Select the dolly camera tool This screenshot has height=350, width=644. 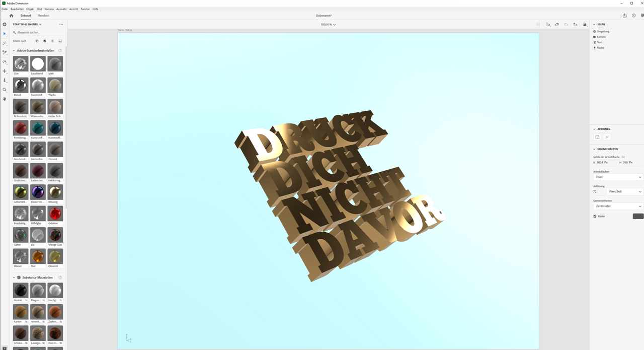point(5,80)
